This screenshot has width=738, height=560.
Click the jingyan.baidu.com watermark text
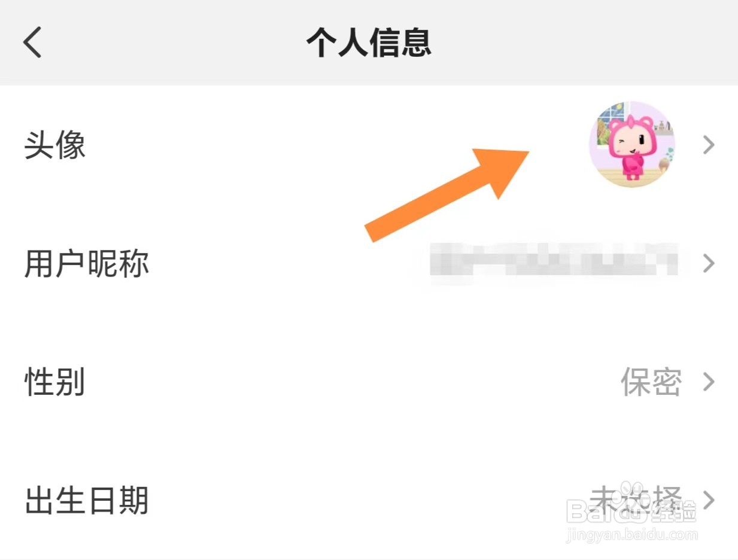point(631,534)
